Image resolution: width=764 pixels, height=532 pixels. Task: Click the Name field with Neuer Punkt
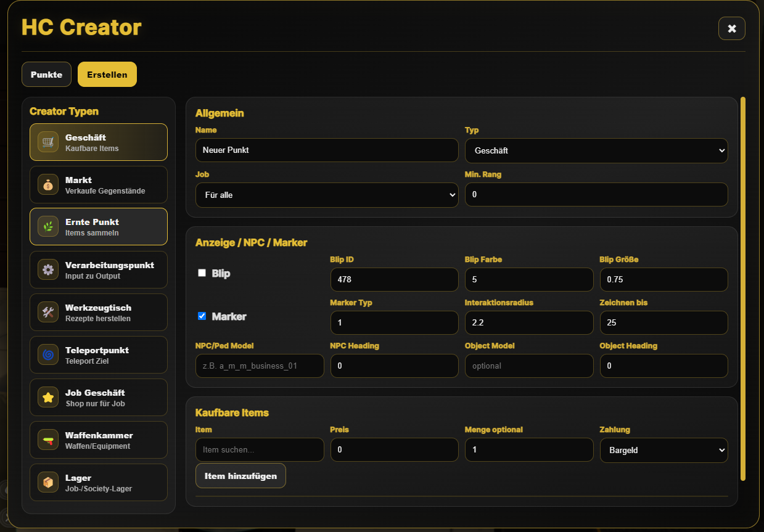(x=327, y=150)
